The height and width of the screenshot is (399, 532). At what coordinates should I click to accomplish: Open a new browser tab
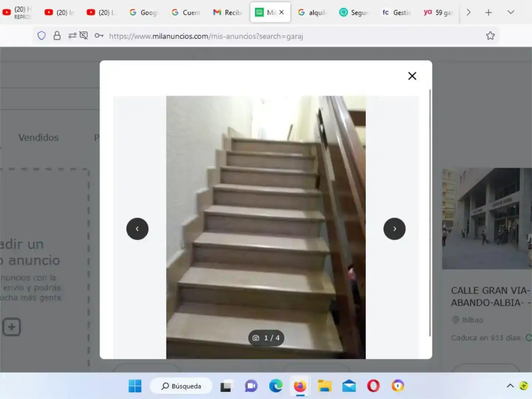(488, 13)
